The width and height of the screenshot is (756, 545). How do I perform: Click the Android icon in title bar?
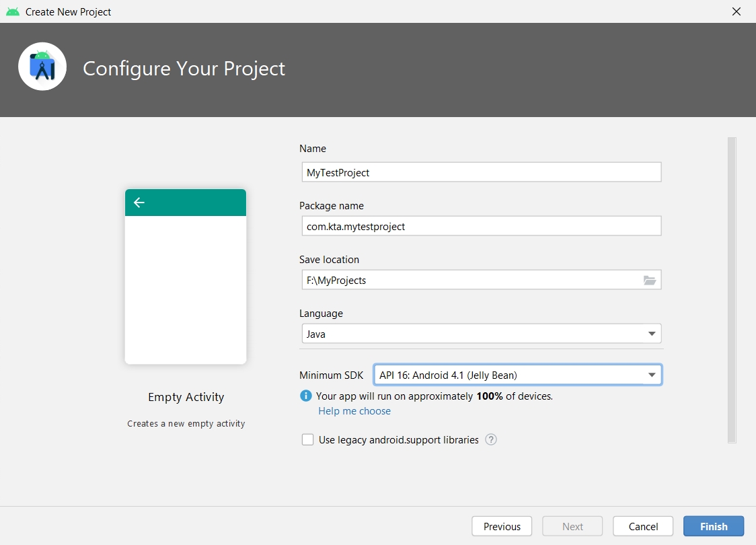pos(13,11)
